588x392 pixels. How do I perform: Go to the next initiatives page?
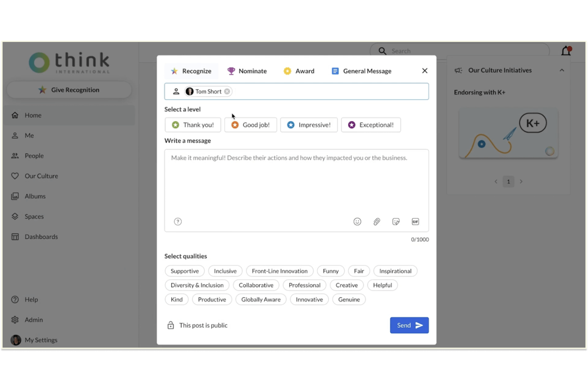point(521,182)
